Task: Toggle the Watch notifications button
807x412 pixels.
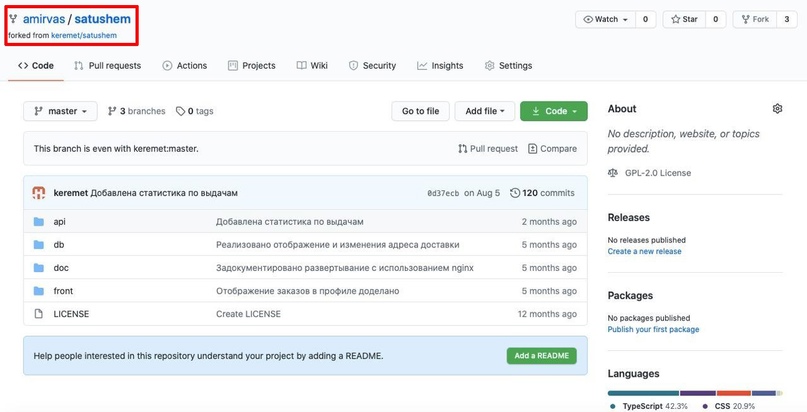Action: [606, 19]
